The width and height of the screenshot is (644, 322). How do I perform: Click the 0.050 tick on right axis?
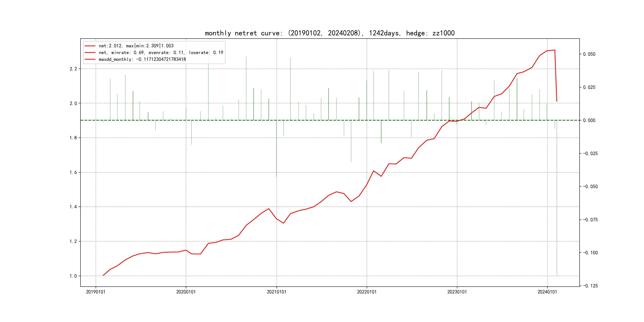[589, 54]
